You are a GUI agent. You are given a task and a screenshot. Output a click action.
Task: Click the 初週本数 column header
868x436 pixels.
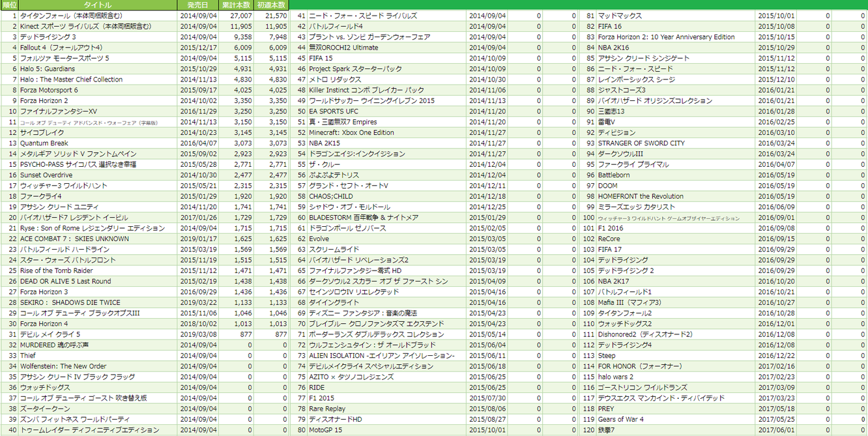pos(272,5)
